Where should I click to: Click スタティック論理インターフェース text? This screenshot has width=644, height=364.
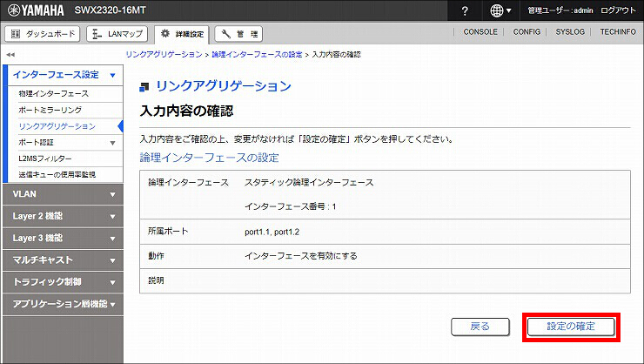click(309, 182)
